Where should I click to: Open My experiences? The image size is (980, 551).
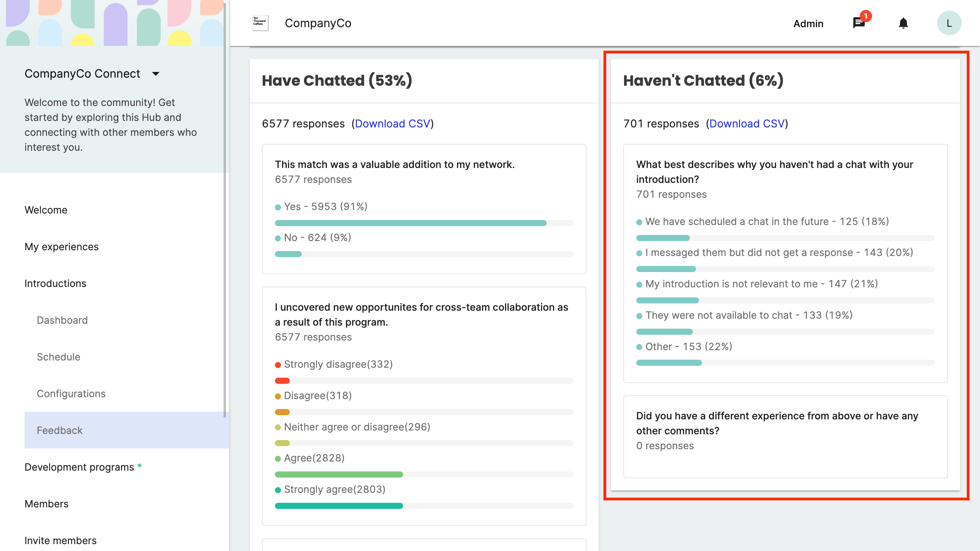coord(62,246)
